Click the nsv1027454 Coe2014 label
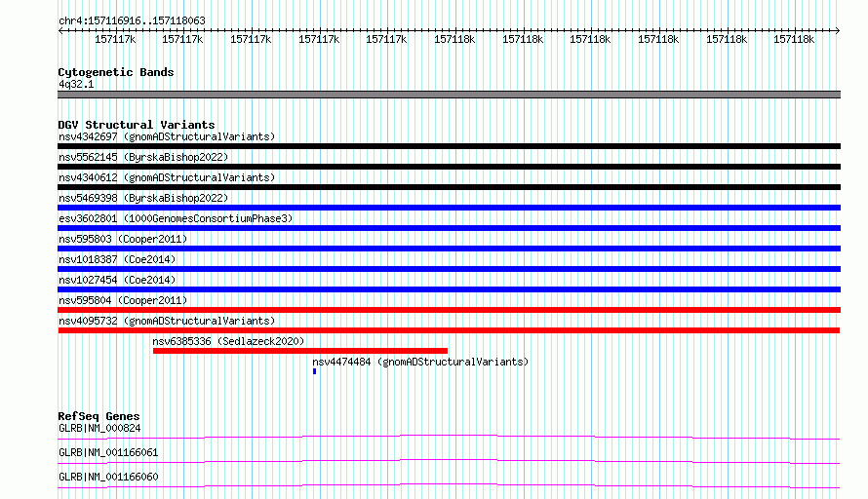Screen dimensions: 868x499 [117, 280]
